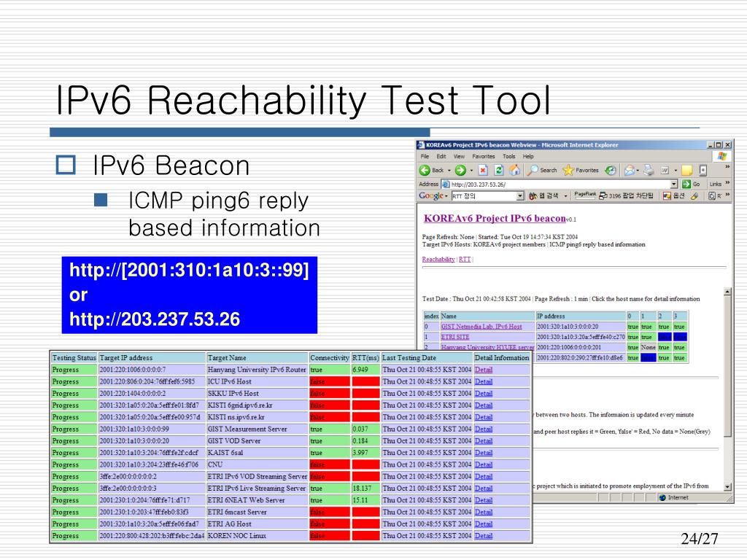The image size is (747, 560).
Task: Click the green Go arrow button
Action: (686, 184)
